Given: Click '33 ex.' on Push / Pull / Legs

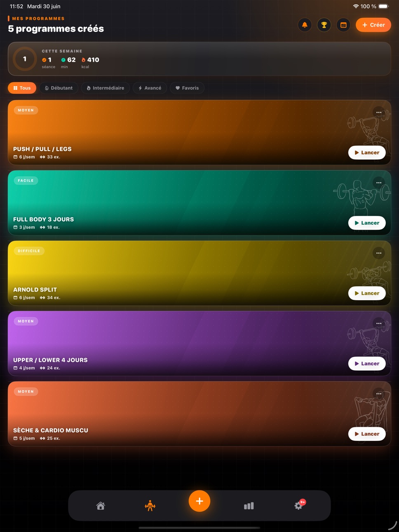Looking at the screenshot, I should 50,157.
